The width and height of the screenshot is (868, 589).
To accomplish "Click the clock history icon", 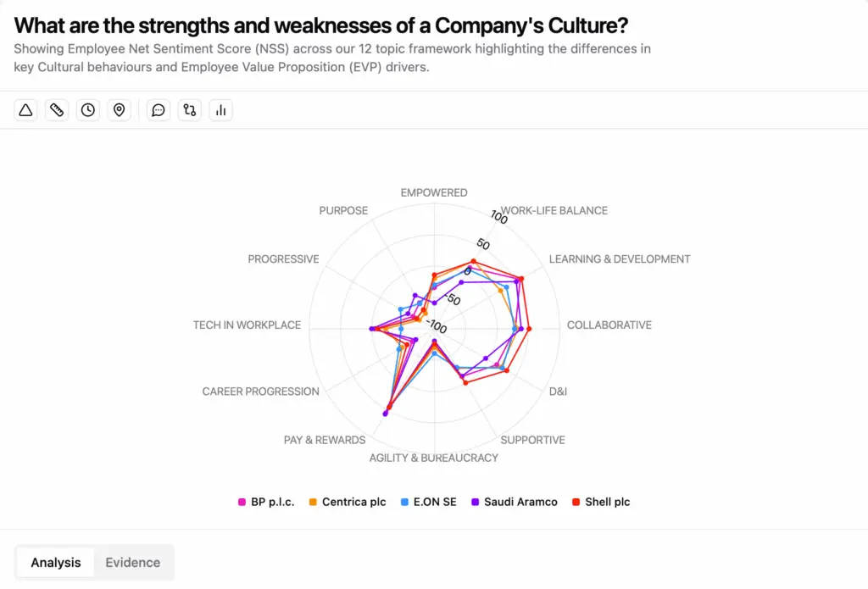I will [x=87, y=109].
